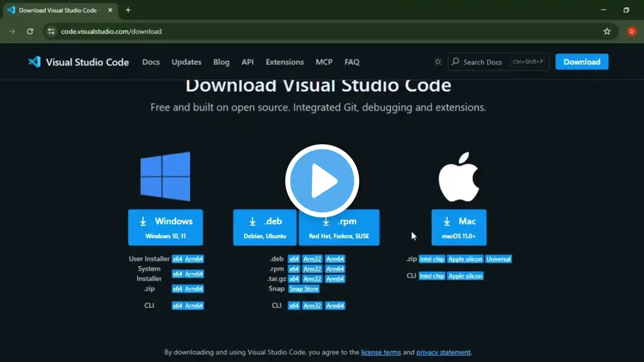Click the Visual Studio Code logo icon

coord(34,62)
